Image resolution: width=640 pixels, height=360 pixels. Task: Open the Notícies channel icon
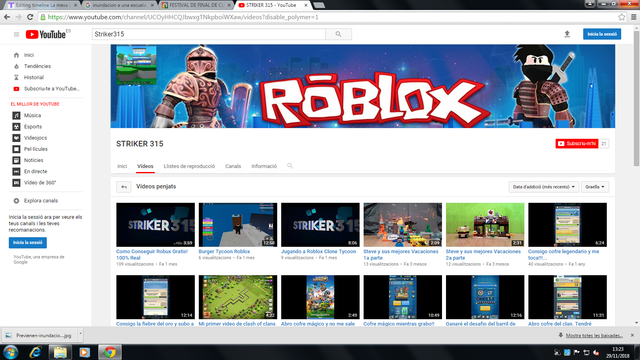(x=16, y=160)
